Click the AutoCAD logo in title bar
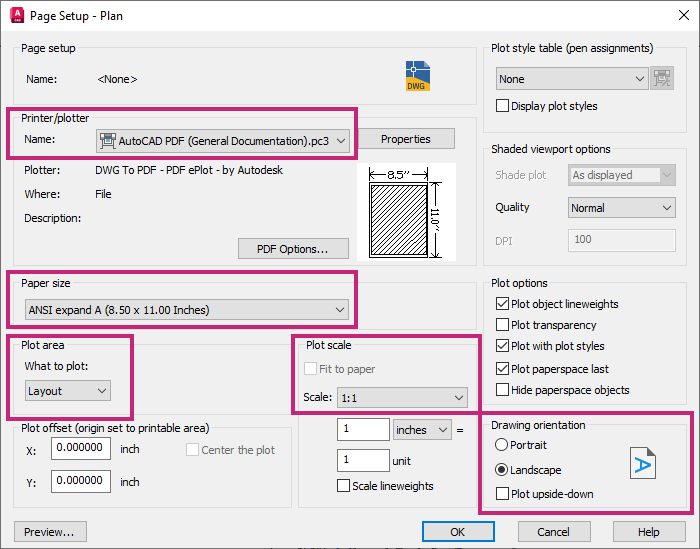 (17, 15)
